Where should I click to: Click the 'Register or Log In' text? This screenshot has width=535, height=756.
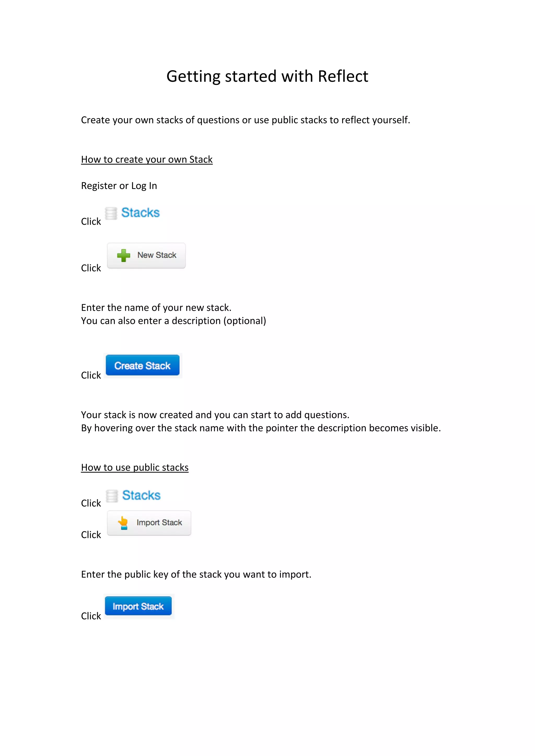click(119, 186)
